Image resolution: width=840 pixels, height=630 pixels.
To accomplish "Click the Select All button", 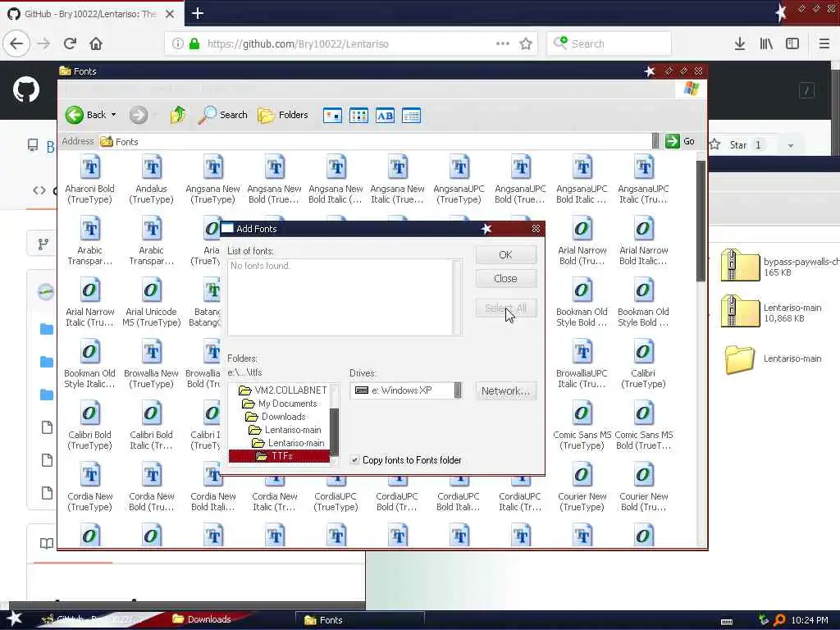I will pyautogui.click(x=505, y=308).
